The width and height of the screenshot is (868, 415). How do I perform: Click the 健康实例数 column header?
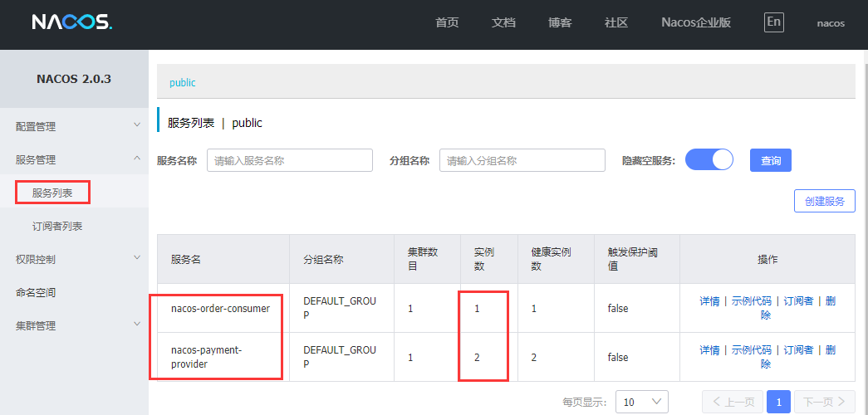[x=552, y=260]
